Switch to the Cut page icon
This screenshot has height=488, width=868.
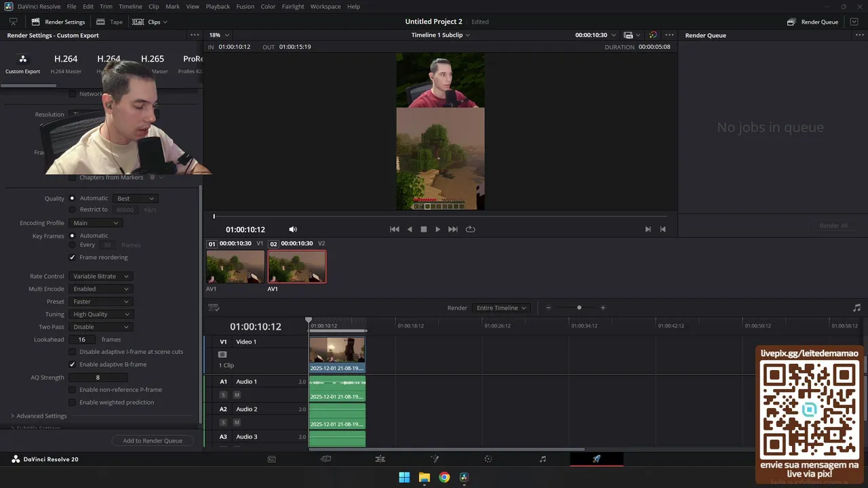click(325, 459)
